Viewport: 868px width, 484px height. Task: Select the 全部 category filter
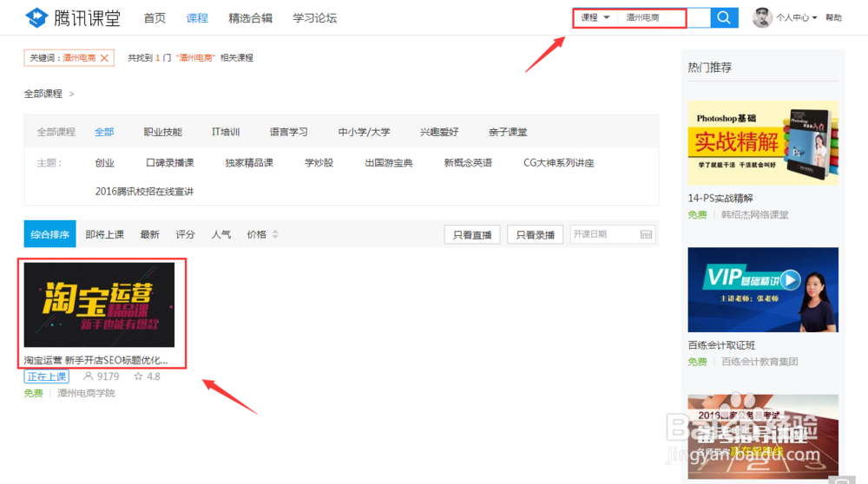pyautogui.click(x=104, y=132)
